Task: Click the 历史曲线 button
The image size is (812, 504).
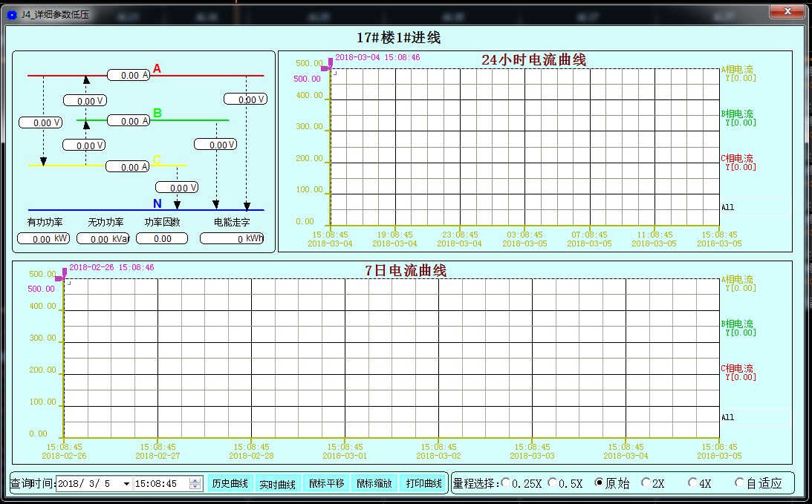Action: tap(230, 483)
